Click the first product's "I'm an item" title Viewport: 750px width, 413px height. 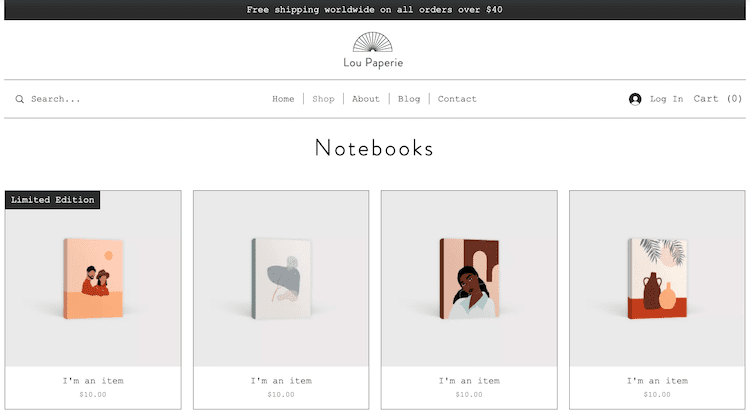pyautogui.click(x=93, y=381)
